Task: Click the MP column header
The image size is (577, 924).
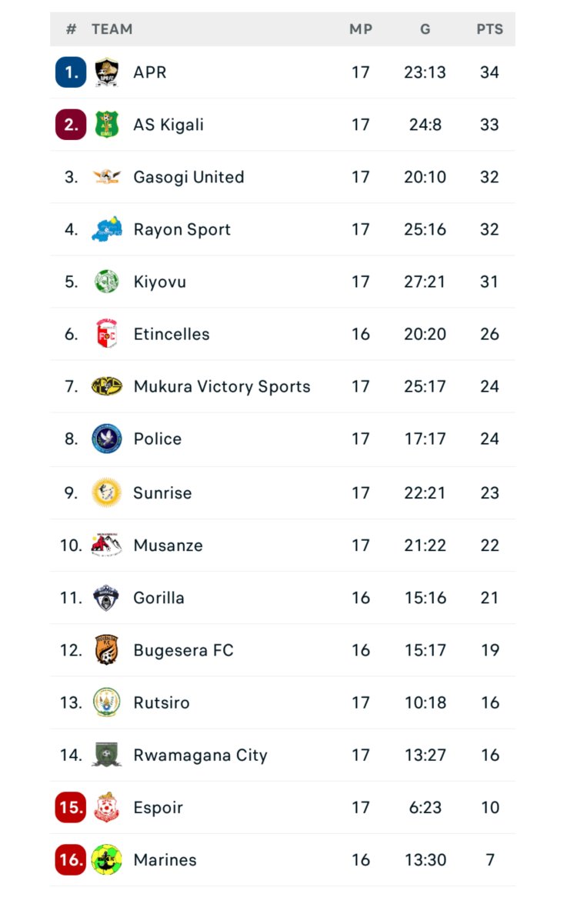Action: [361, 29]
